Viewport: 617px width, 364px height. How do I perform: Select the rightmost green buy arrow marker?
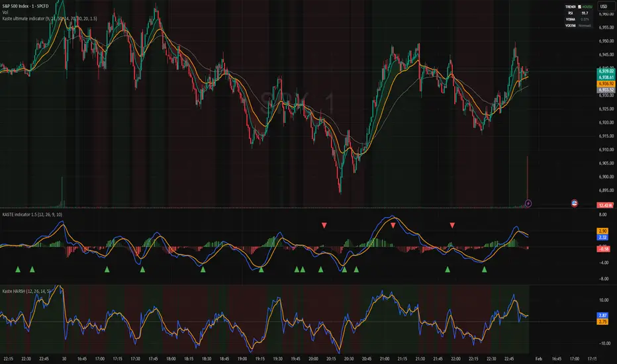point(484,269)
